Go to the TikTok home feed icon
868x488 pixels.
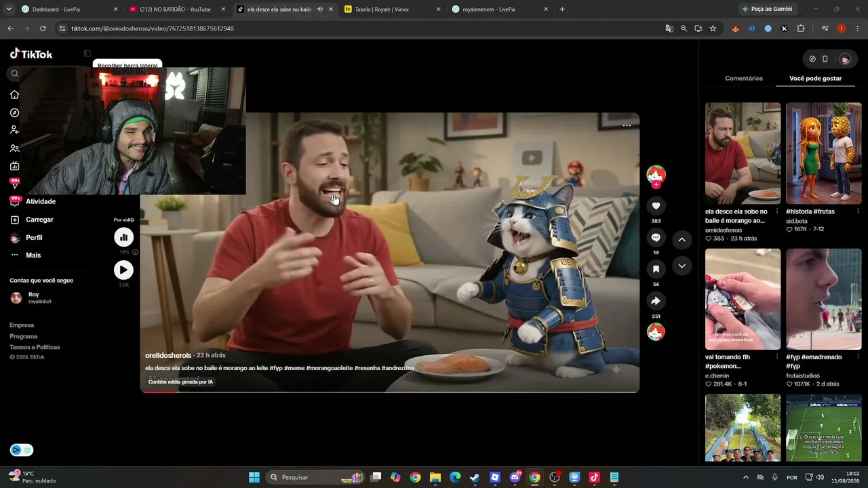(14, 94)
